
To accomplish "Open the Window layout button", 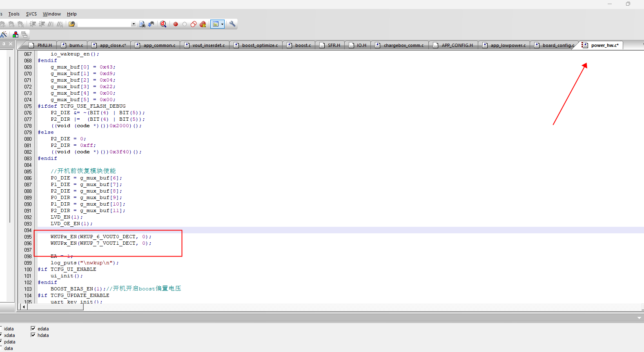I will click(215, 24).
